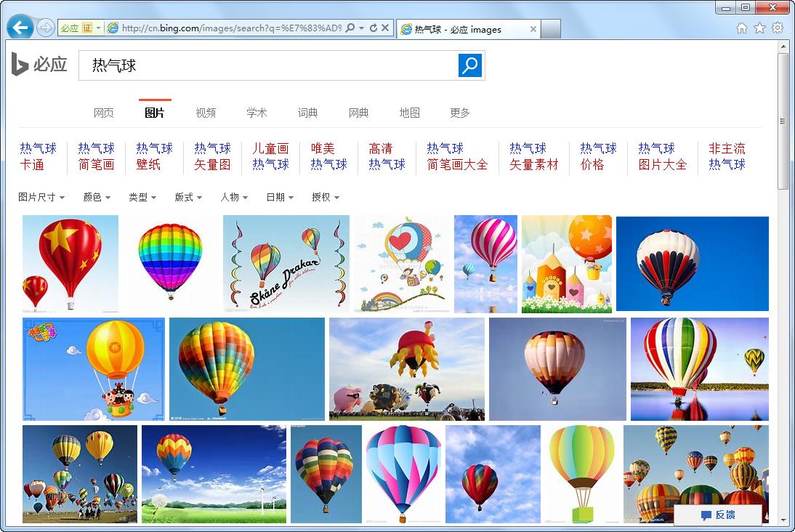Click the Back navigation arrow
The image size is (795, 532).
point(20,28)
